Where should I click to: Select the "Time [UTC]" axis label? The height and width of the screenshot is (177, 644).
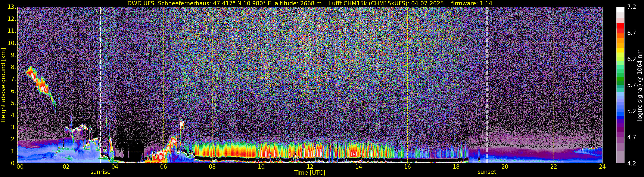[310, 173]
